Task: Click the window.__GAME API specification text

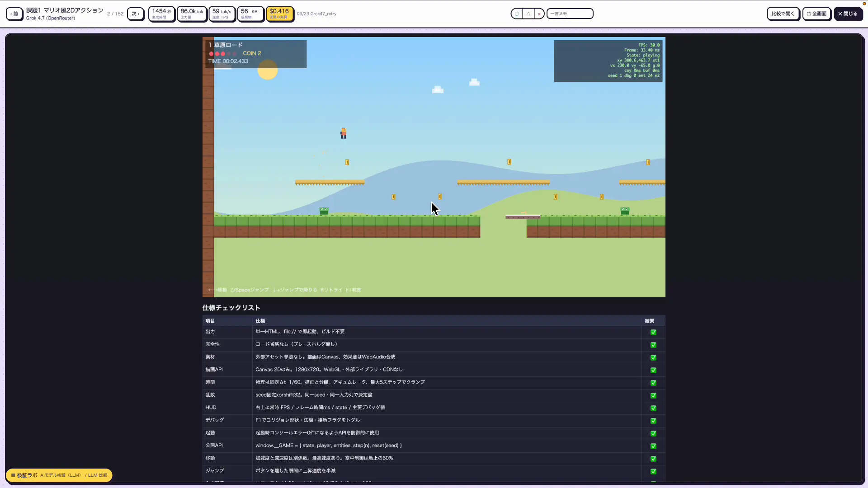Action: (x=329, y=446)
